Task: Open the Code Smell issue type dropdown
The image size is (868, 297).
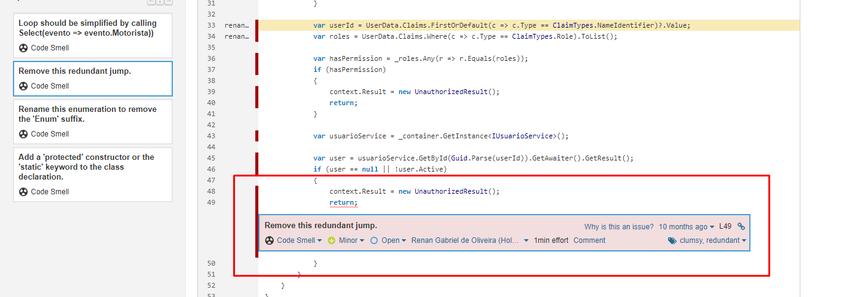Action: tap(299, 240)
